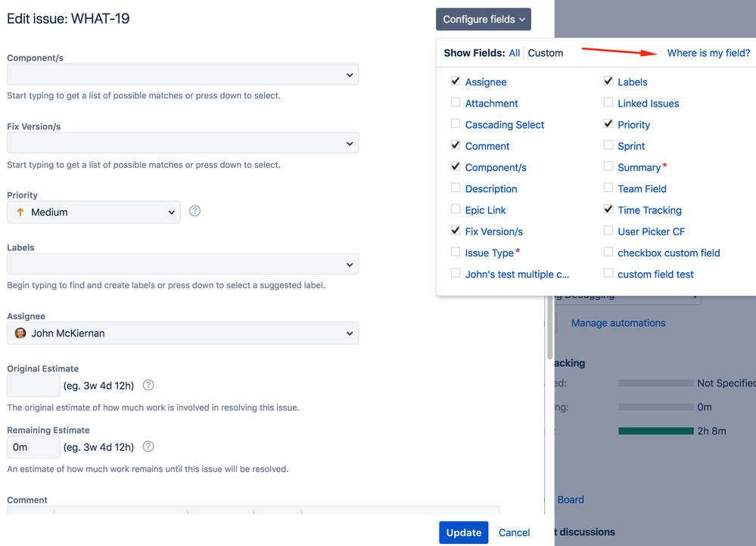Click the Description field name link
Screen dimensions: 756x546
tap(491, 189)
